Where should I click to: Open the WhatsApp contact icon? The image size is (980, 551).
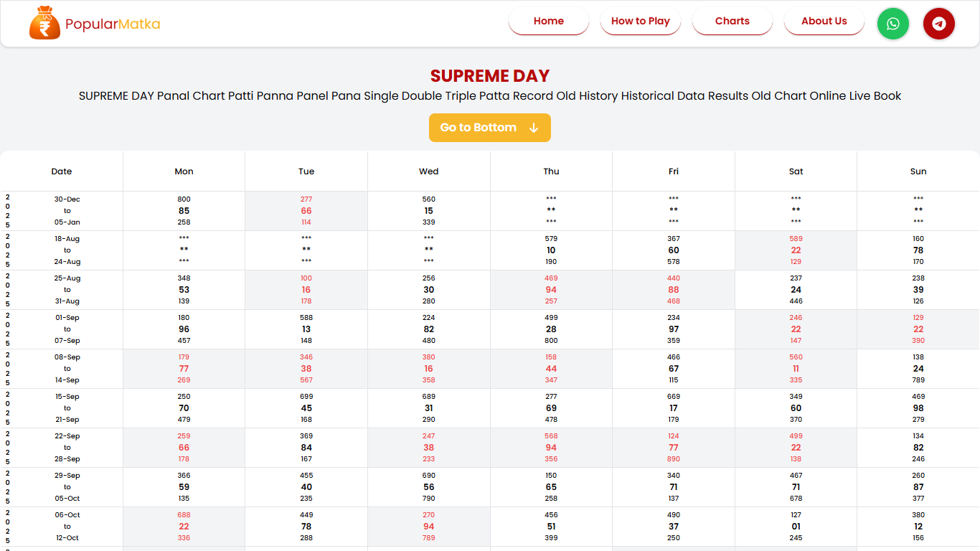pyautogui.click(x=892, y=24)
